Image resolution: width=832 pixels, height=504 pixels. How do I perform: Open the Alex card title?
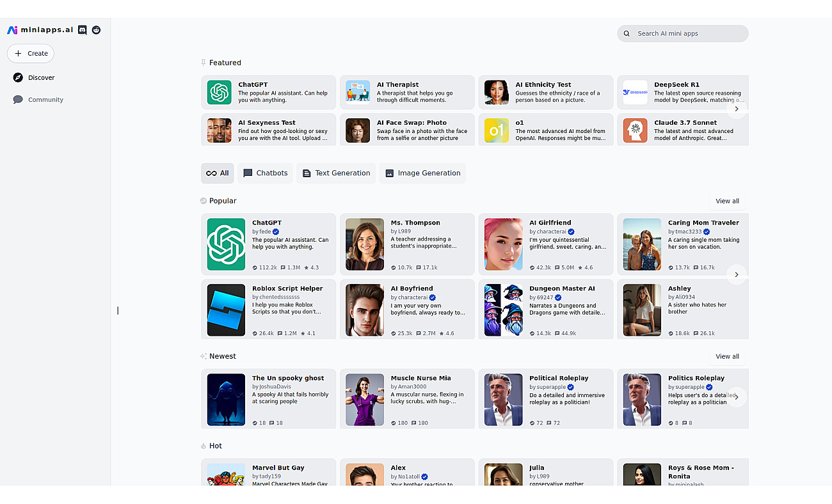(x=398, y=468)
